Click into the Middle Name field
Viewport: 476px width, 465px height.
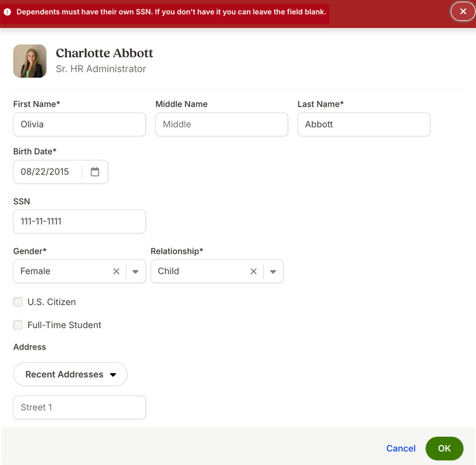pos(221,124)
